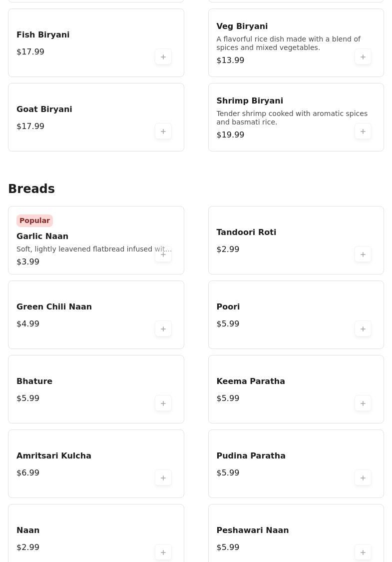This screenshot has height=562, width=392.
Task: Add Green Chili Naan to cart
Action: (163, 329)
